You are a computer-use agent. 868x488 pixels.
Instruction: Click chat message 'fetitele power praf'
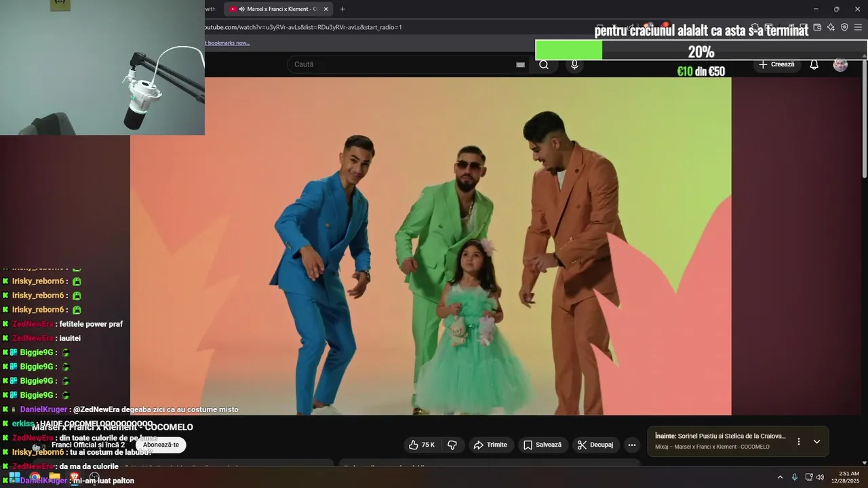pos(91,324)
